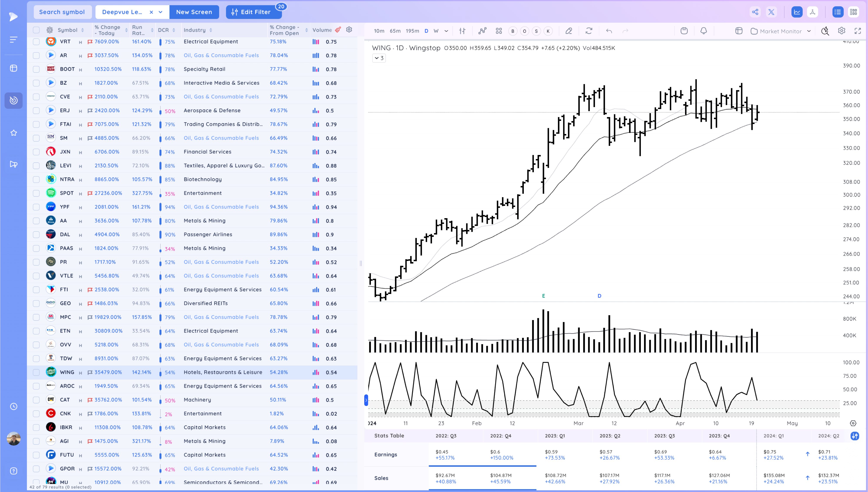Open the chart view icon
The image size is (868, 492).
click(797, 12)
